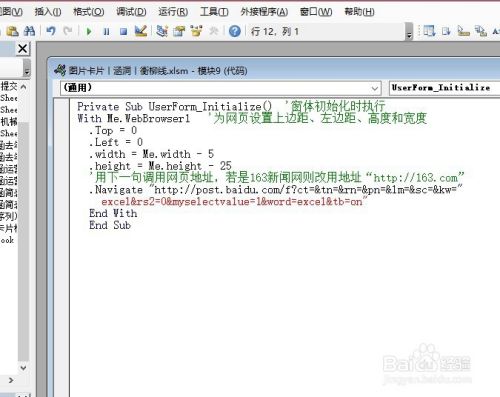Viewport: 500px width, 397px height.
Task: Click the End With line
Action: 113,213
